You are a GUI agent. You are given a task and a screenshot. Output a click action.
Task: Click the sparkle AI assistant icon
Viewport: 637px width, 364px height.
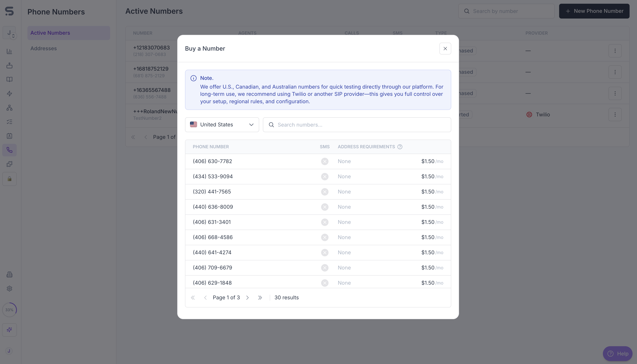[x=9, y=330]
